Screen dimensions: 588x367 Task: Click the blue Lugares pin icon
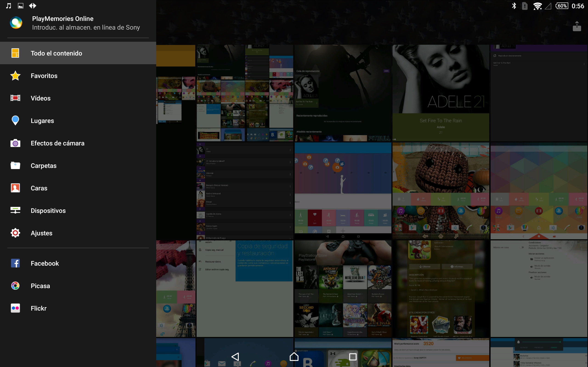15,120
